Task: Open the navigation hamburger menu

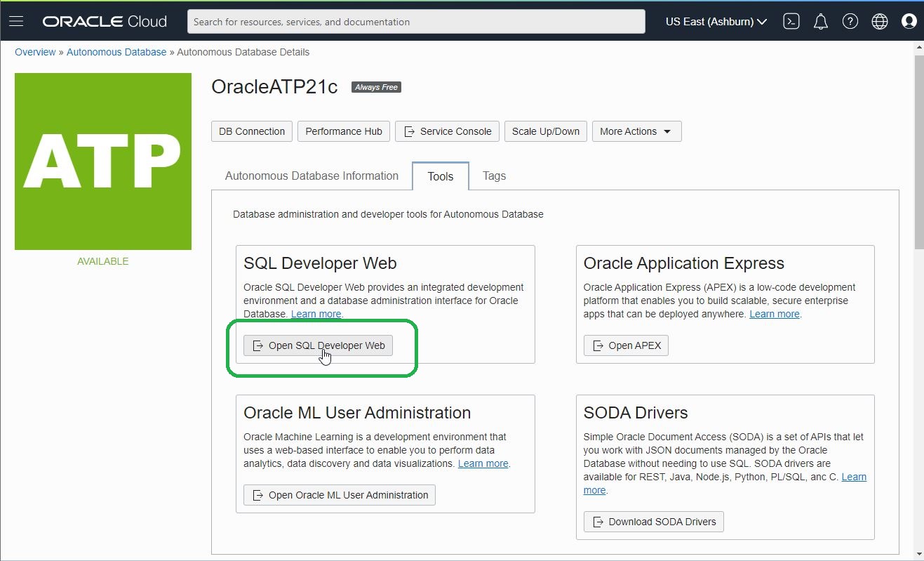Action: point(16,20)
